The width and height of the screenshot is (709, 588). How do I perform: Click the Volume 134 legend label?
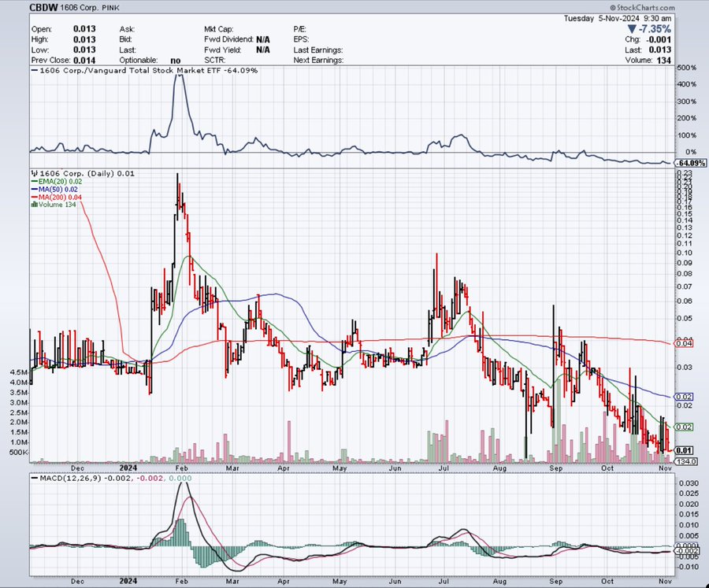(x=57, y=205)
